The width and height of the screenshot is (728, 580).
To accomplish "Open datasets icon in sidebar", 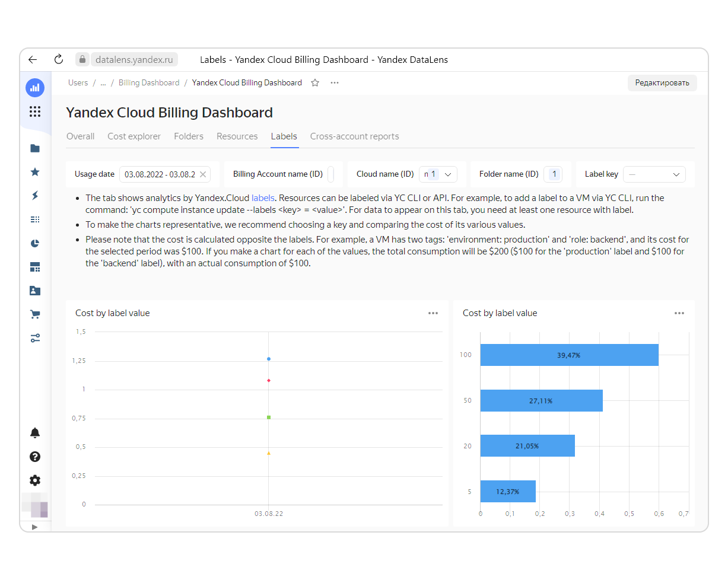I will pyautogui.click(x=35, y=219).
